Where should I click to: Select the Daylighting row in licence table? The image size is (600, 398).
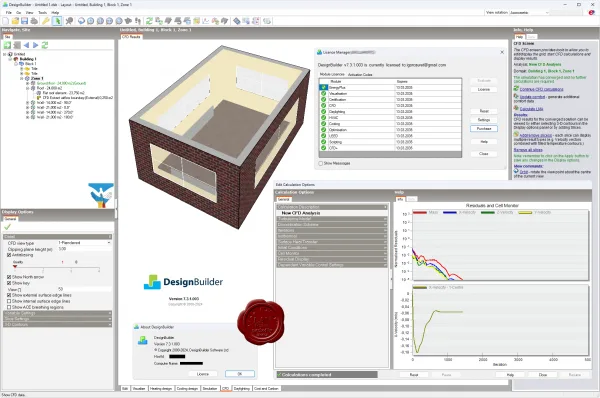point(390,111)
